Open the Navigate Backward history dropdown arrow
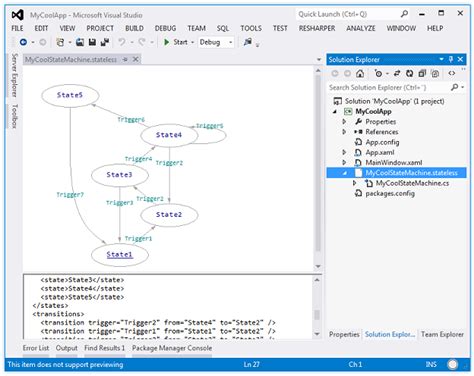The image size is (474, 376). coord(33,42)
